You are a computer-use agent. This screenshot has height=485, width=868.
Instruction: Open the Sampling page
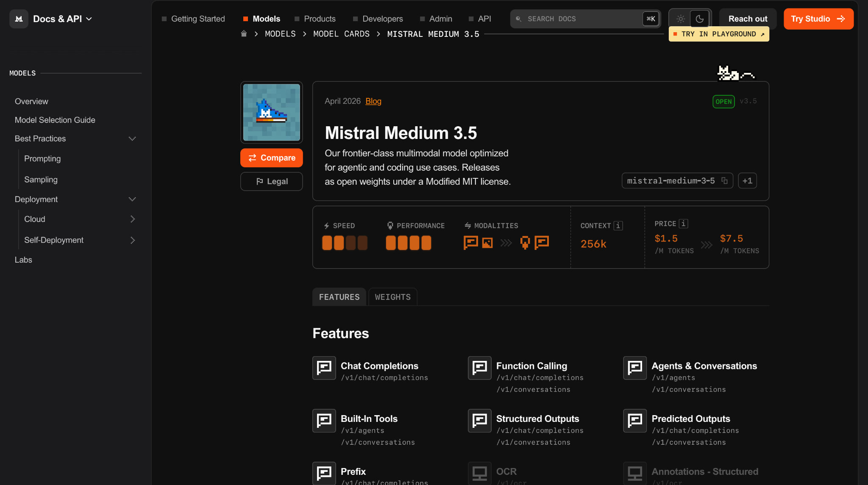point(41,180)
